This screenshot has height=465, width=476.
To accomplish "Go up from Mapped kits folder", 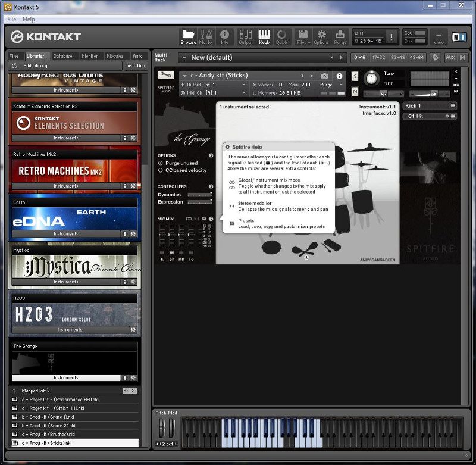I will tap(14, 391).
